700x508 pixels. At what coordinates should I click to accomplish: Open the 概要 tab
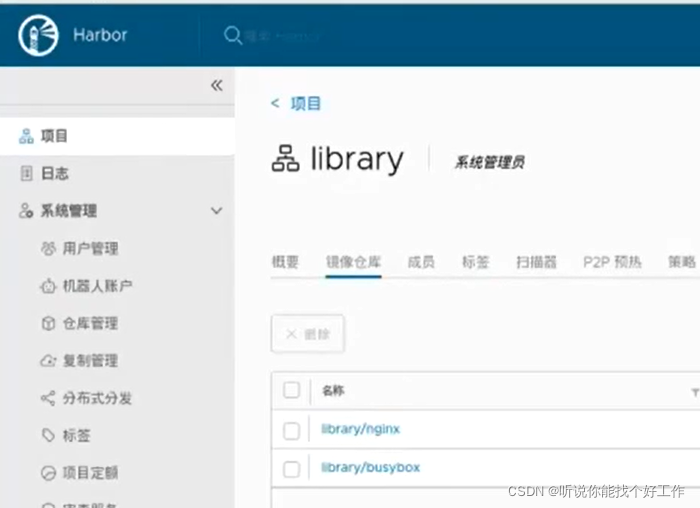[x=285, y=262]
